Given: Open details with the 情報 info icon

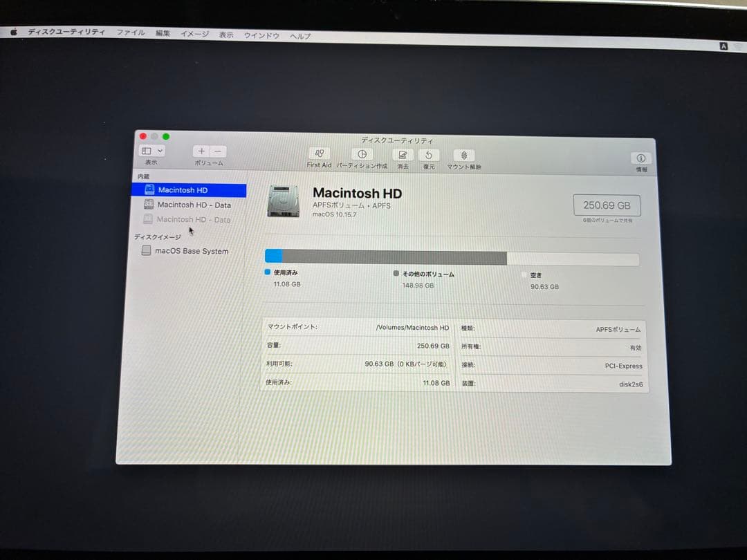Looking at the screenshot, I should (640, 158).
